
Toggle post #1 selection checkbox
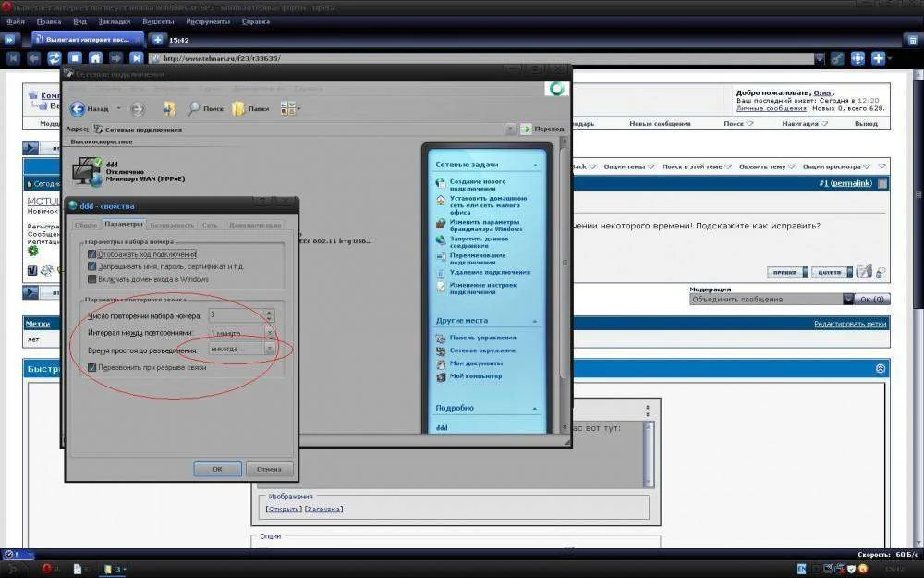coord(882,183)
